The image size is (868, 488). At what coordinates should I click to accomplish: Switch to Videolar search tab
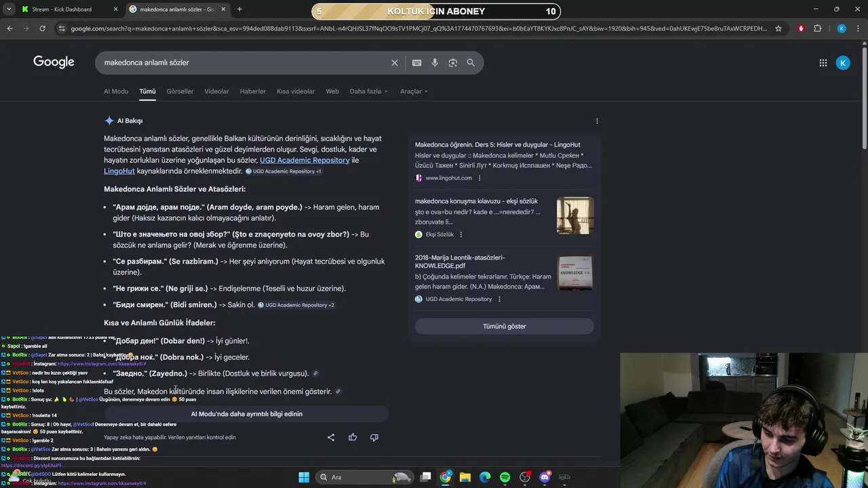[216, 91]
